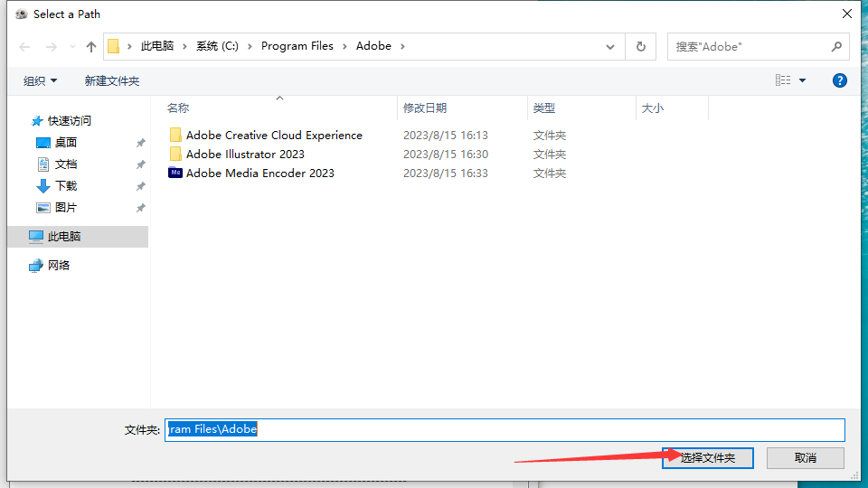Open the view options dropdown arrow
868x488 pixels.
[x=802, y=80]
